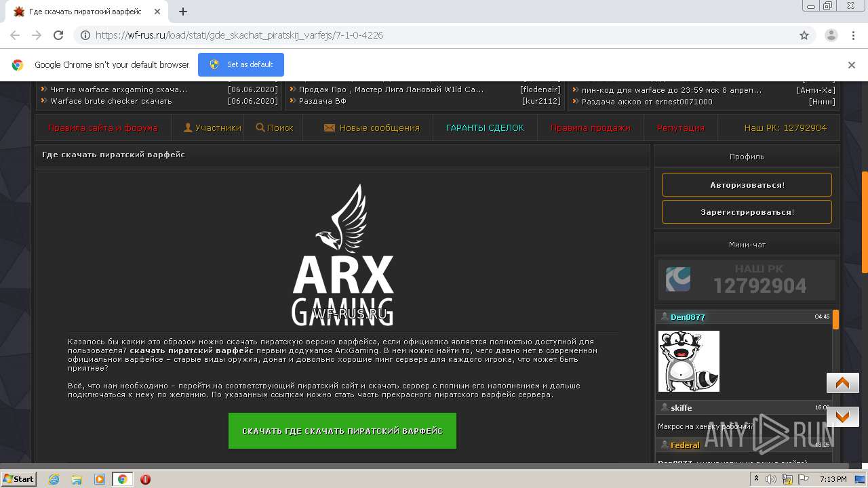Open Участники menu item

click(213, 127)
